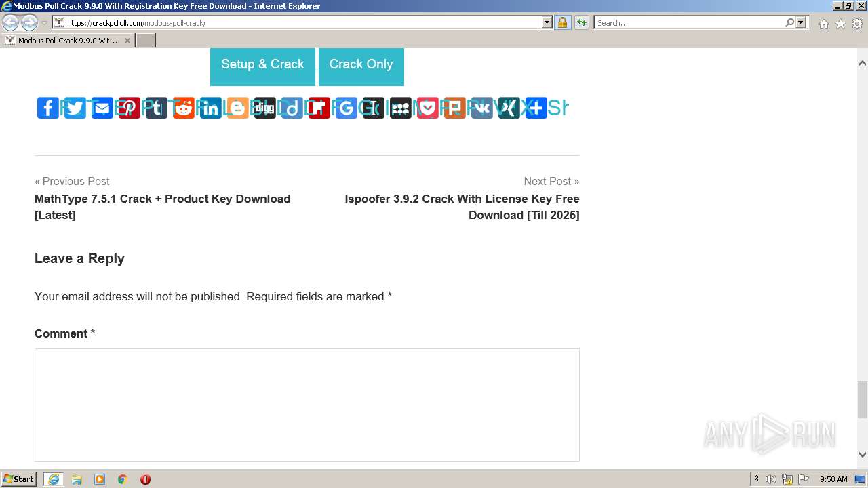The width and height of the screenshot is (868, 488).
Task: Click the page scrollbar up arrow
Action: coord(863,63)
